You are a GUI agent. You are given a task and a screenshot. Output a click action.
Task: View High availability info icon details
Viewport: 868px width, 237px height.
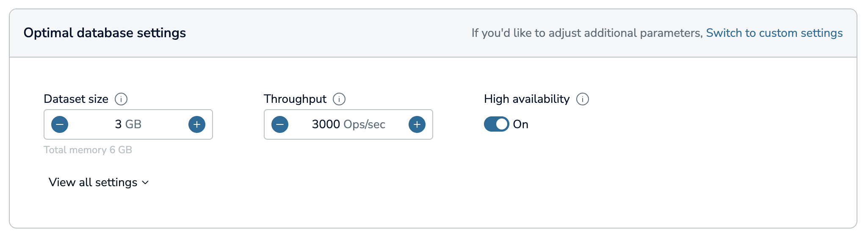[x=583, y=99]
